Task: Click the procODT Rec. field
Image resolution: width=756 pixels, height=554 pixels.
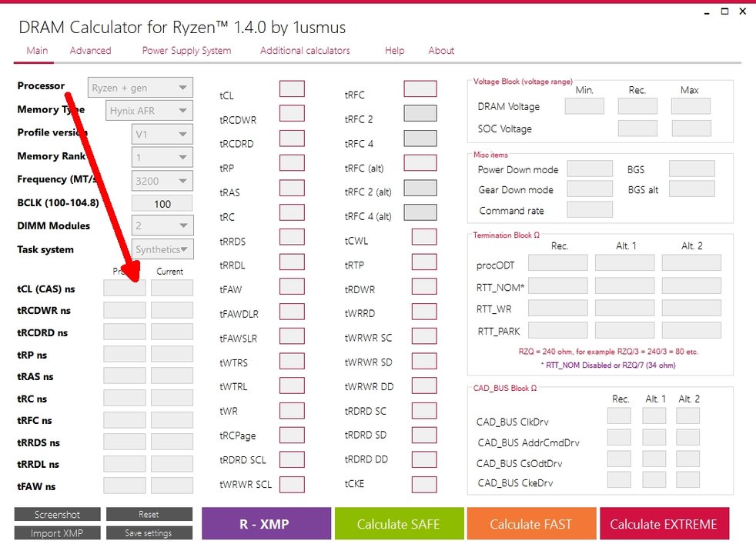Action: coord(558,263)
